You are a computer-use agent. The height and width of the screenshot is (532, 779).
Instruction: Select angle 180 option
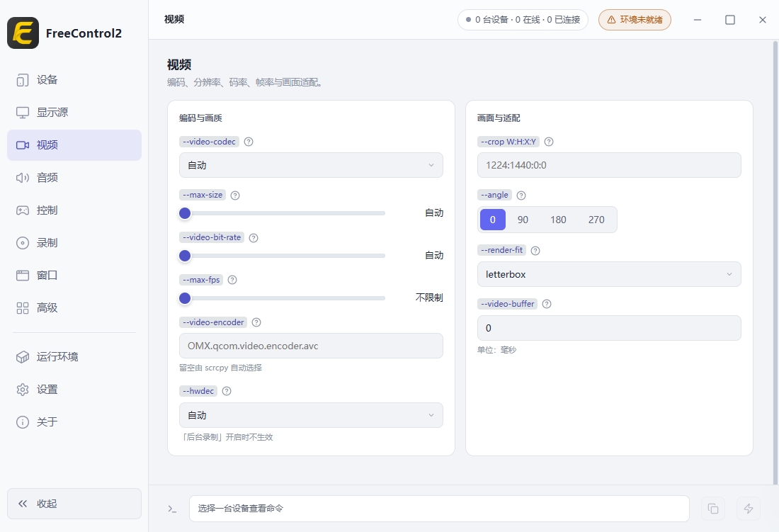[x=559, y=220]
